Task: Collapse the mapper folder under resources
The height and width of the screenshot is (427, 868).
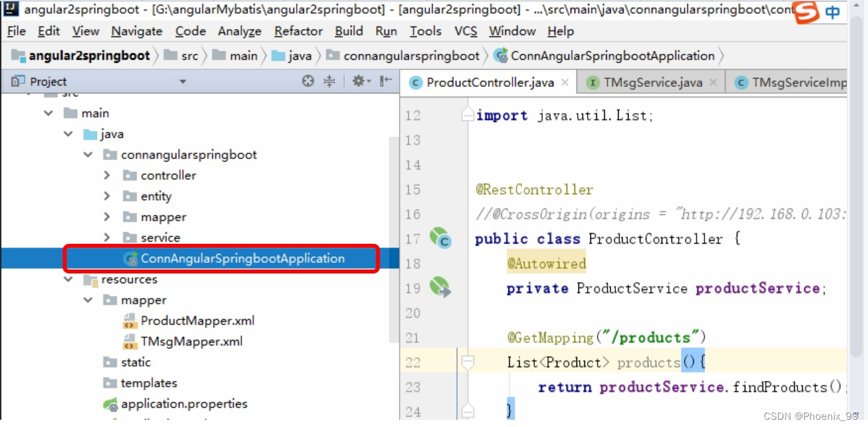Action: point(88,300)
